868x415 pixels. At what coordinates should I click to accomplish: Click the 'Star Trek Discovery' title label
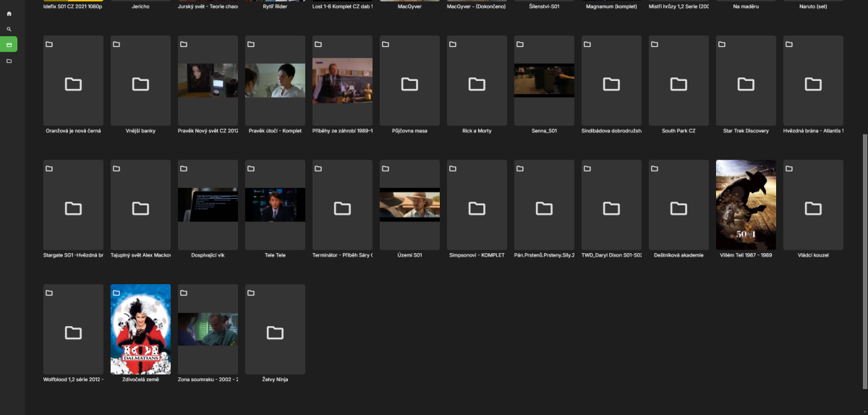pyautogui.click(x=746, y=131)
